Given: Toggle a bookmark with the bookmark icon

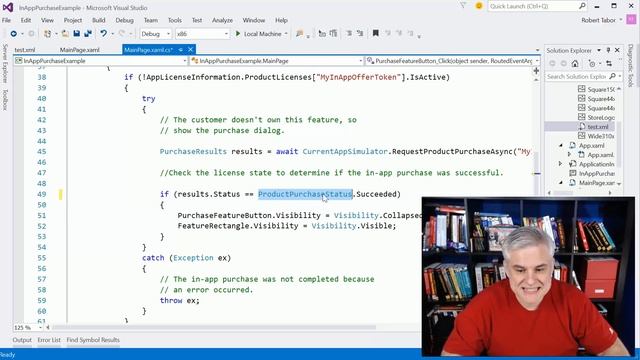Looking at the screenshot, I should [x=376, y=33].
